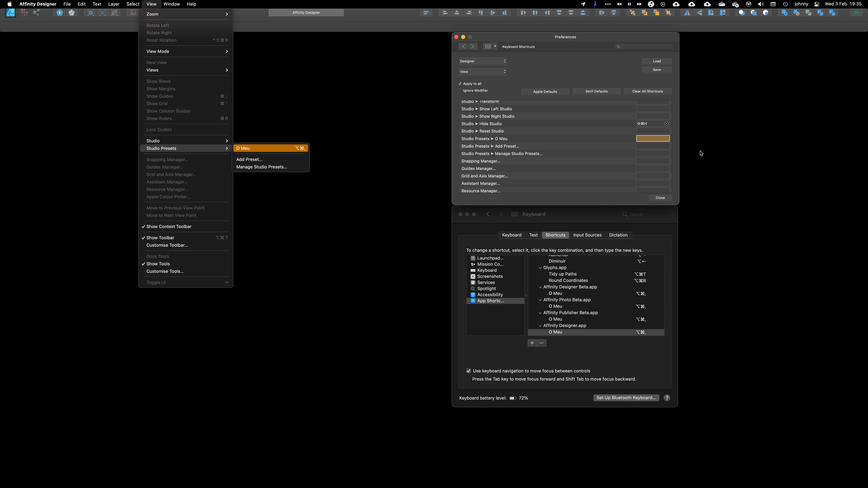Click the Align Top toolbar icon
The height and width of the screenshot is (488, 868).
point(481,13)
